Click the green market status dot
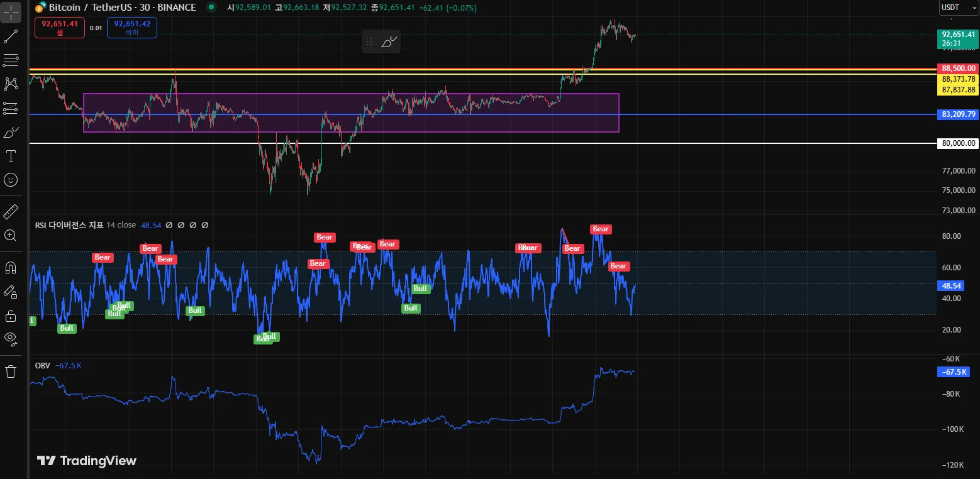 click(x=211, y=8)
